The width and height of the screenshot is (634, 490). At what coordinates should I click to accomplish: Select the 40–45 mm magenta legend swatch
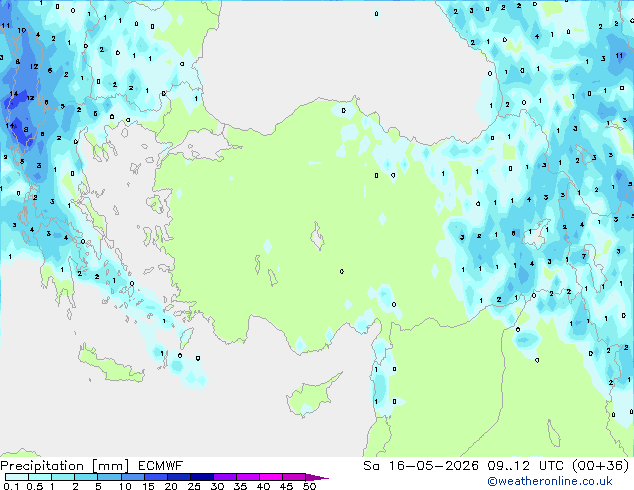point(271,477)
